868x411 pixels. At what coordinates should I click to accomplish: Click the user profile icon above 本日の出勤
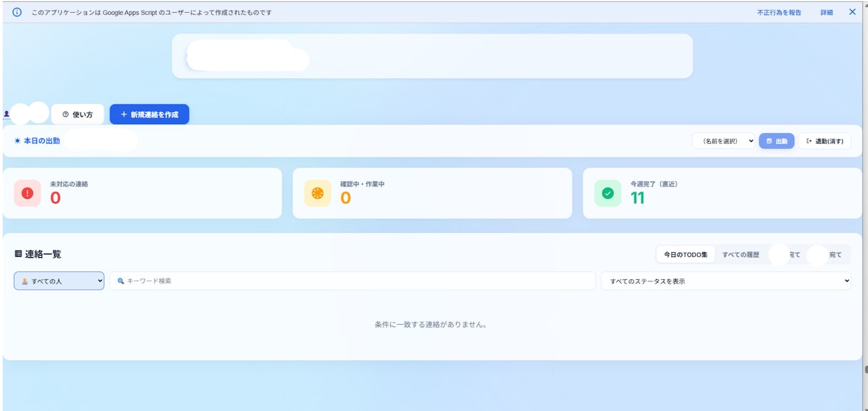tap(6, 113)
